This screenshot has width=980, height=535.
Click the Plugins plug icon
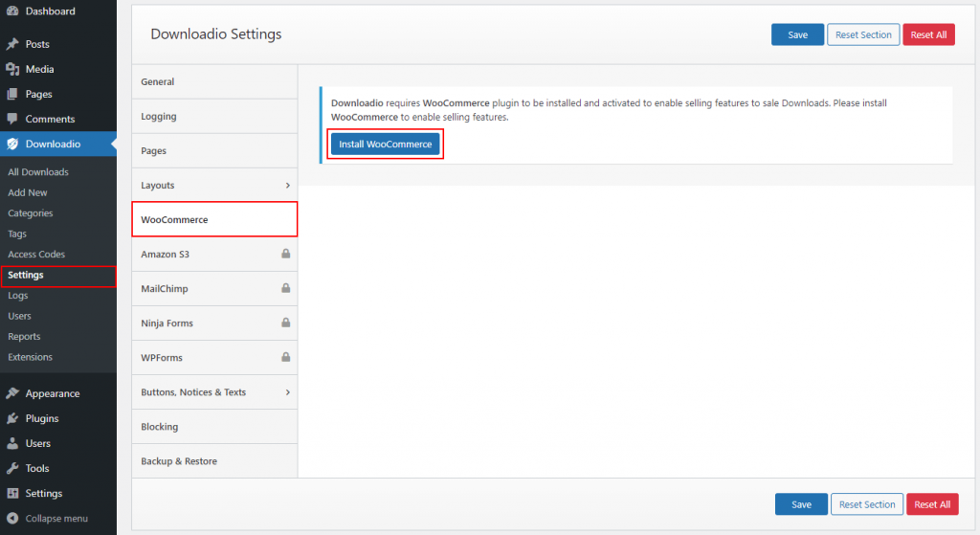[x=11, y=418]
